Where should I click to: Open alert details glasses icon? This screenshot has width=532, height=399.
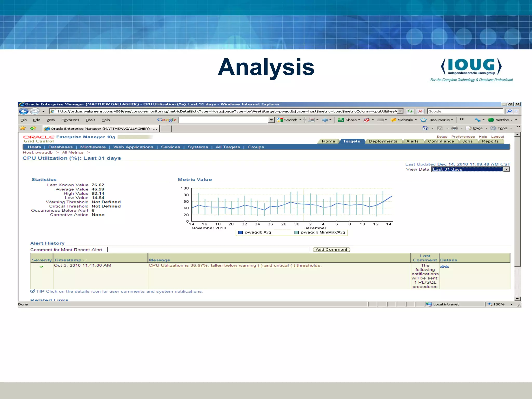[444, 267]
